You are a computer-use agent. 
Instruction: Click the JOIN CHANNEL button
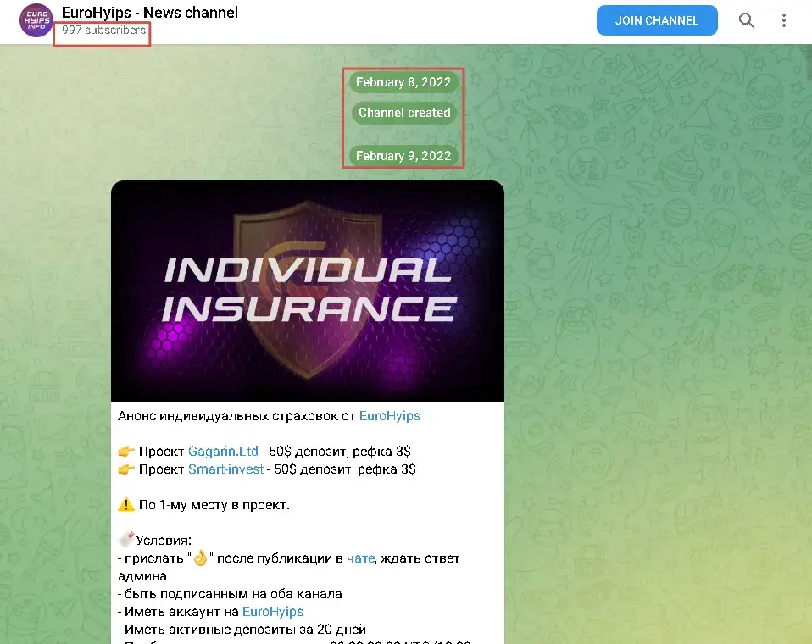tap(657, 20)
